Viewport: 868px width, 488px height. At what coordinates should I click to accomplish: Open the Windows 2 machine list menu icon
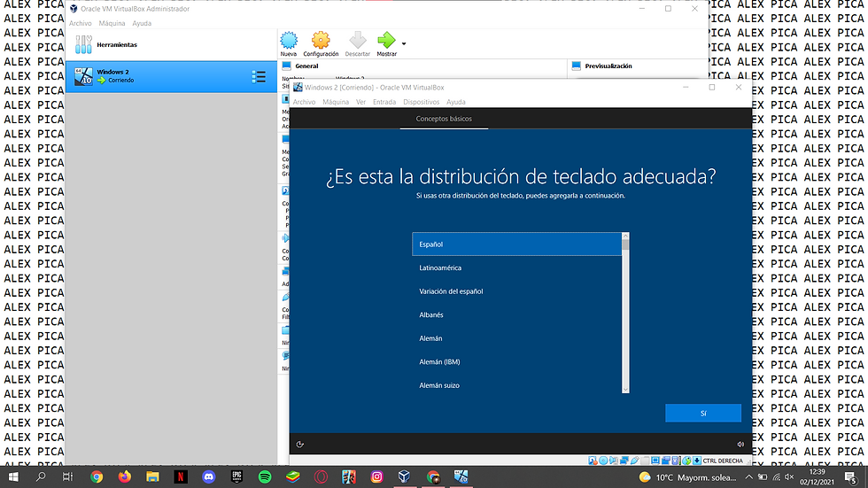pyautogui.click(x=259, y=76)
